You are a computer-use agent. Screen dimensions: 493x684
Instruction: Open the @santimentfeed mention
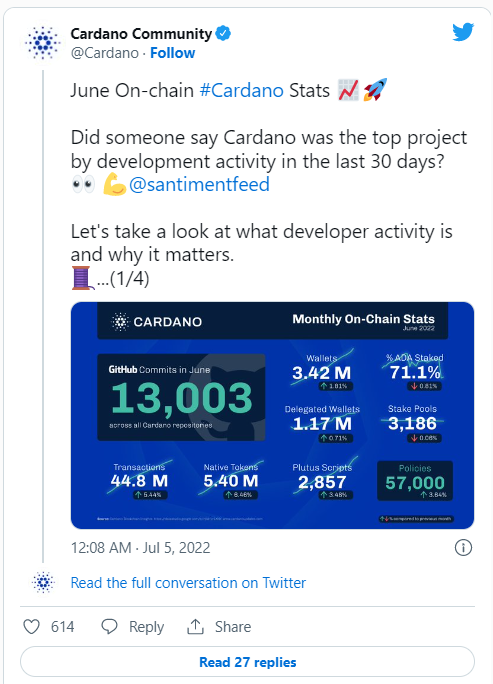coord(199,185)
